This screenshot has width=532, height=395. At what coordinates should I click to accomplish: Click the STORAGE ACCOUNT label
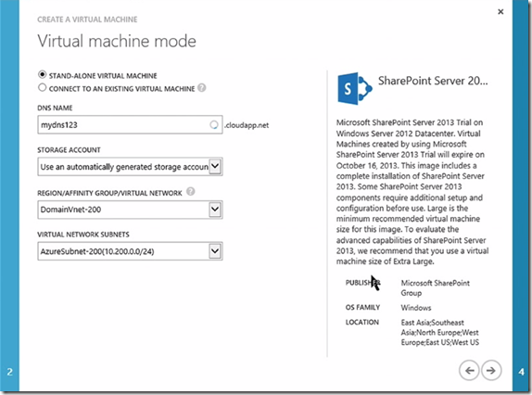coord(69,150)
